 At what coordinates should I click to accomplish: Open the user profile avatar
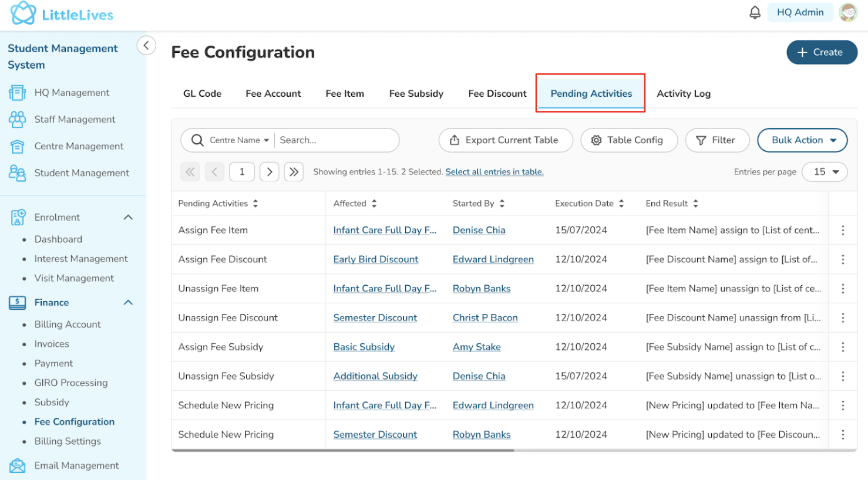(x=847, y=12)
